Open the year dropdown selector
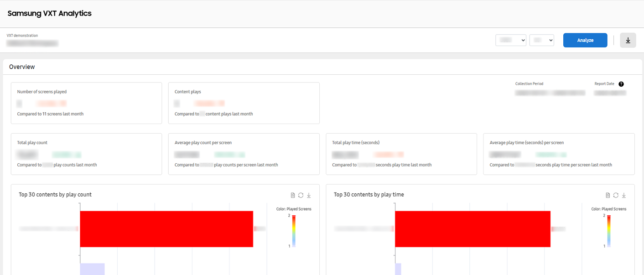The width and height of the screenshot is (644, 275). 511,40
